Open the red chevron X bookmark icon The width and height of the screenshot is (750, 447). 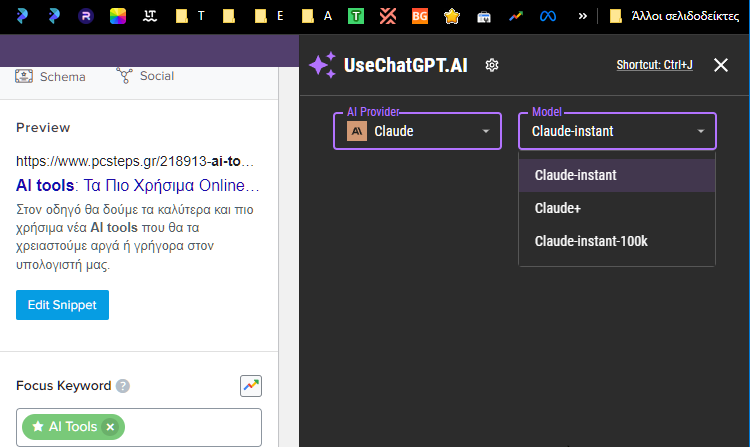[x=388, y=16]
